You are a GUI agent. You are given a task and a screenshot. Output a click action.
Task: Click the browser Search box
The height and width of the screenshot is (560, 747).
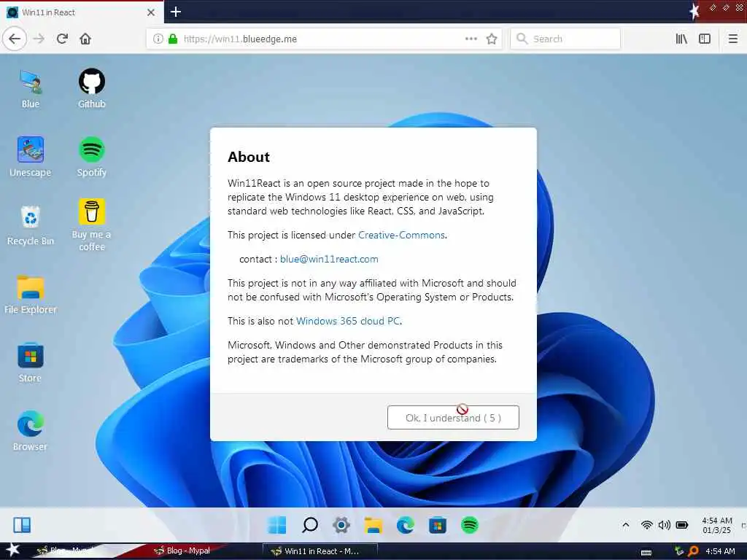pos(565,39)
